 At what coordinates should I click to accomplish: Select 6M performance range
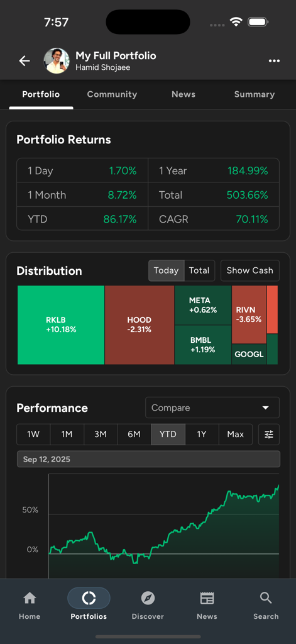click(134, 434)
